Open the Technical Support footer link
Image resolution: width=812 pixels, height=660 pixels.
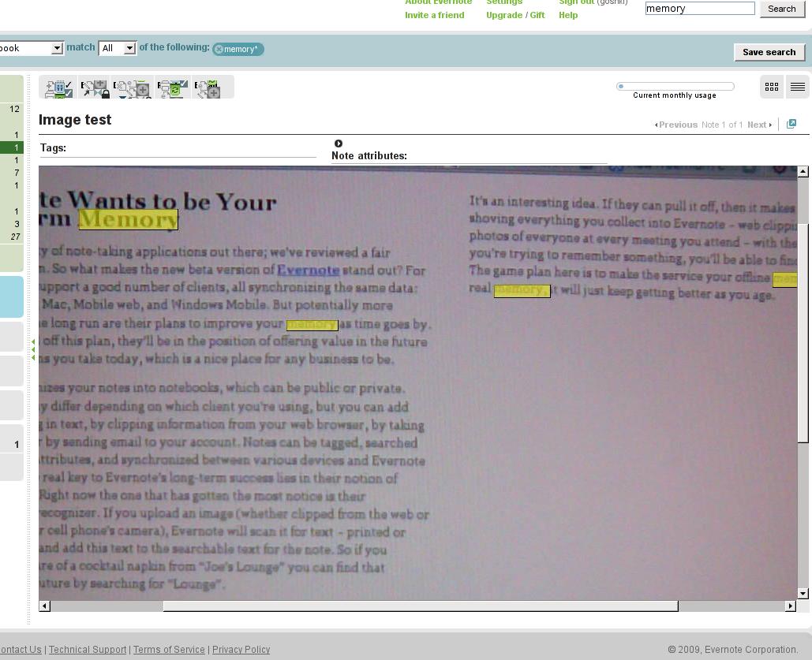point(88,650)
